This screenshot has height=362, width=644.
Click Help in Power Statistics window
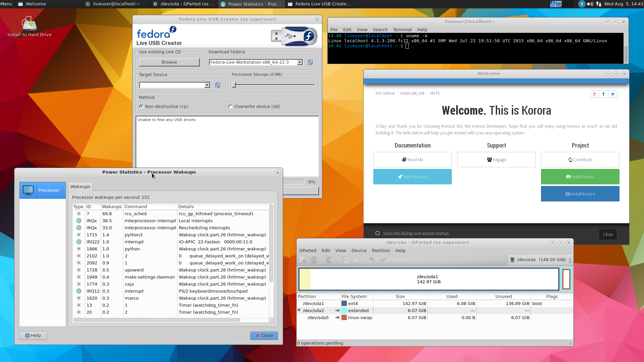[x=33, y=336]
